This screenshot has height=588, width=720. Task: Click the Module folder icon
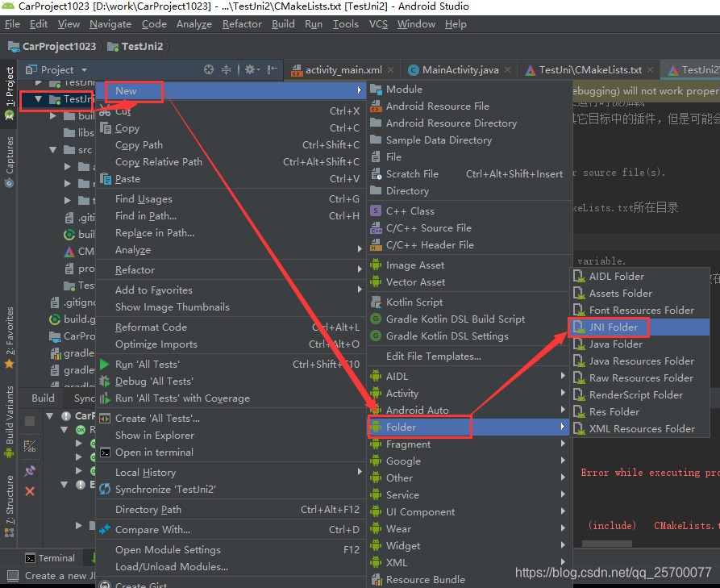pyautogui.click(x=376, y=89)
